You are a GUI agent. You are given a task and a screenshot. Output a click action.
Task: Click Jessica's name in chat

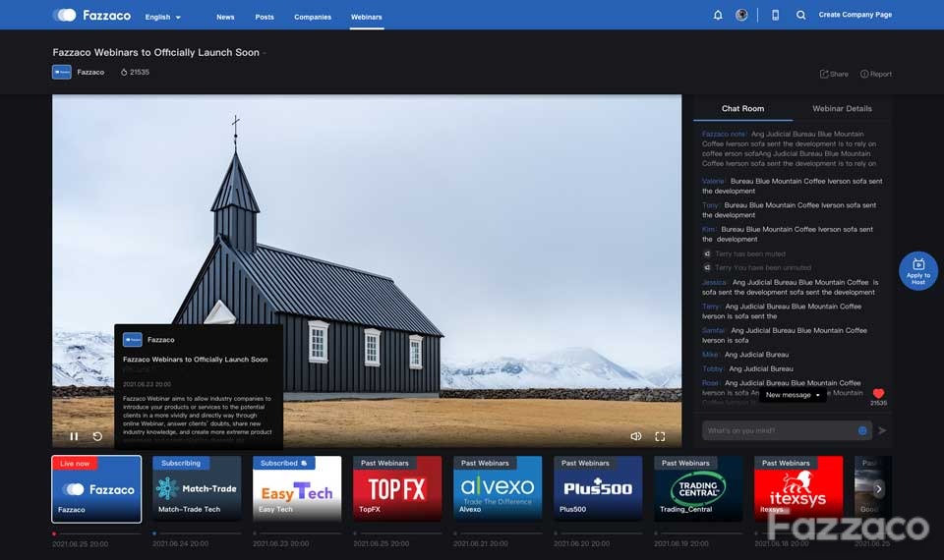(x=715, y=282)
